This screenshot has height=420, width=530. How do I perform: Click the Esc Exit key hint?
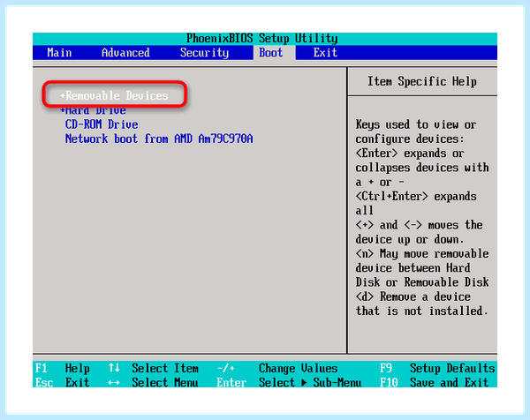click(63, 383)
